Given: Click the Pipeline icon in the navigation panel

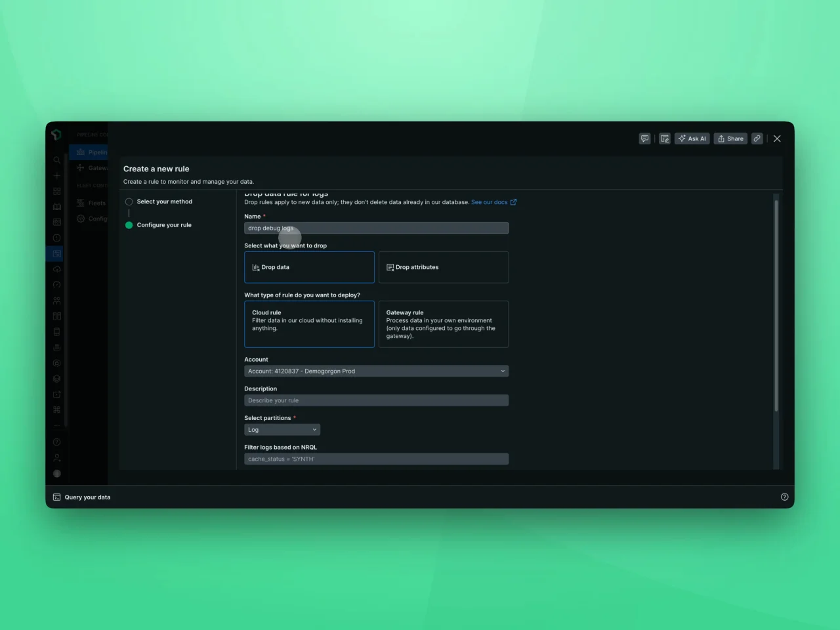Looking at the screenshot, I should [x=81, y=152].
